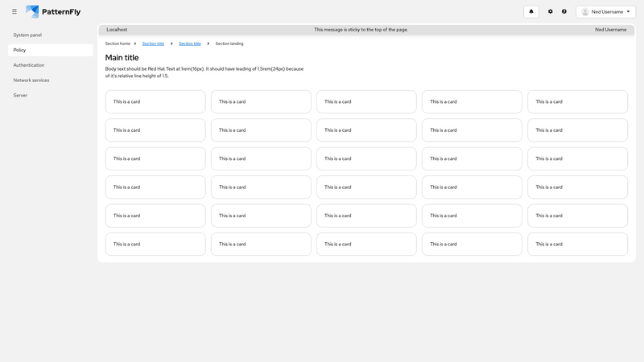Select Policy in sidebar navigation
This screenshot has width=644, height=362.
[x=20, y=50]
